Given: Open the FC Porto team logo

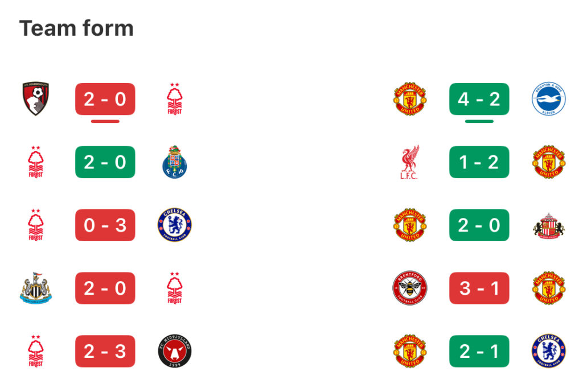Looking at the screenshot, I should [x=174, y=162].
